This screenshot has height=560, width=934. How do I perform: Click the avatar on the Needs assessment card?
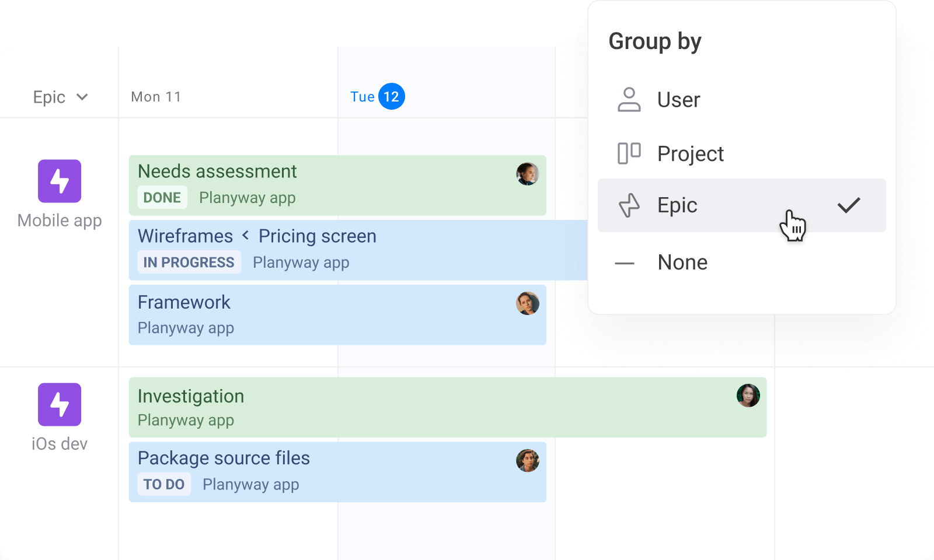pyautogui.click(x=527, y=173)
